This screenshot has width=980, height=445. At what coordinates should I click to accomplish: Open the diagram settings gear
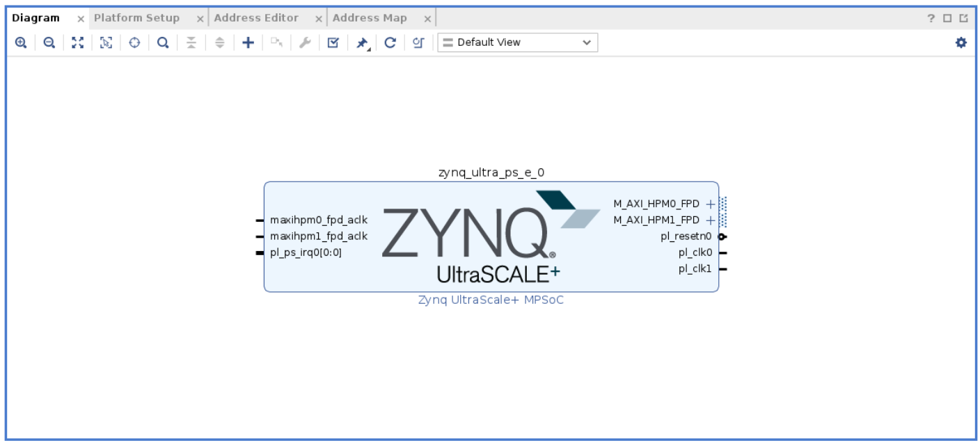click(961, 42)
